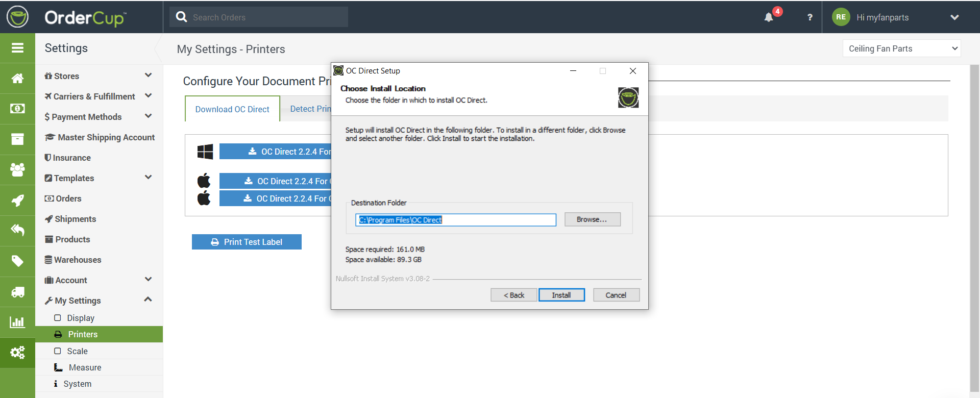Open the reports bar chart sidebar icon
Screen dimensions: 980x398
pyautogui.click(x=17, y=322)
